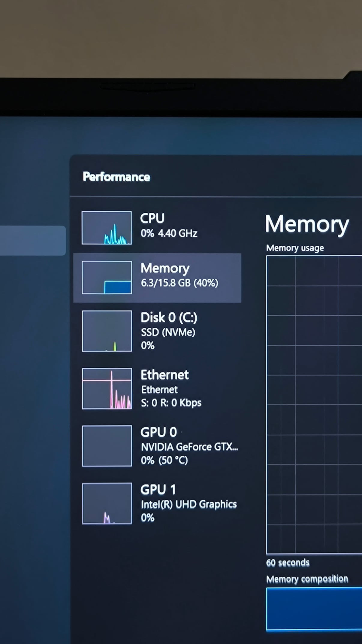
Task: Open the Ethernet entry label
Action: [164, 375]
